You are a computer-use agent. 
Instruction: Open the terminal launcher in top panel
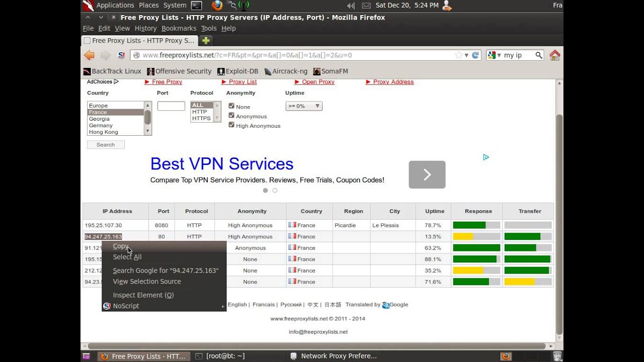click(x=197, y=6)
